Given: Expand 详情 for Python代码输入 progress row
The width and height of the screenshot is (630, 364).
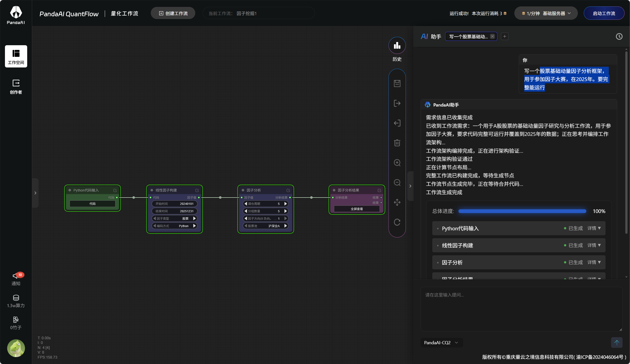Looking at the screenshot, I should (594, 228).
